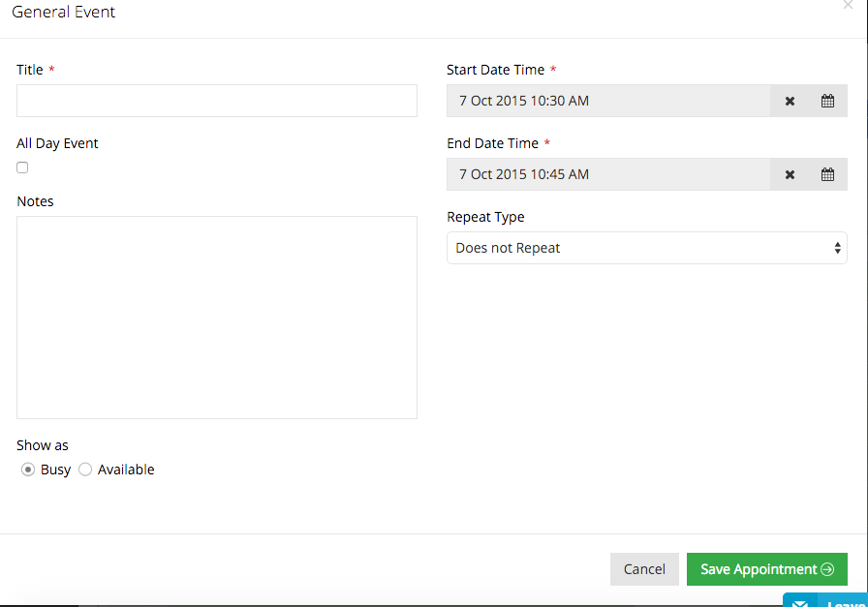Click the Repeat Type stepper arrows
This screenshot has height=607, width=868.
click(837, 248)
